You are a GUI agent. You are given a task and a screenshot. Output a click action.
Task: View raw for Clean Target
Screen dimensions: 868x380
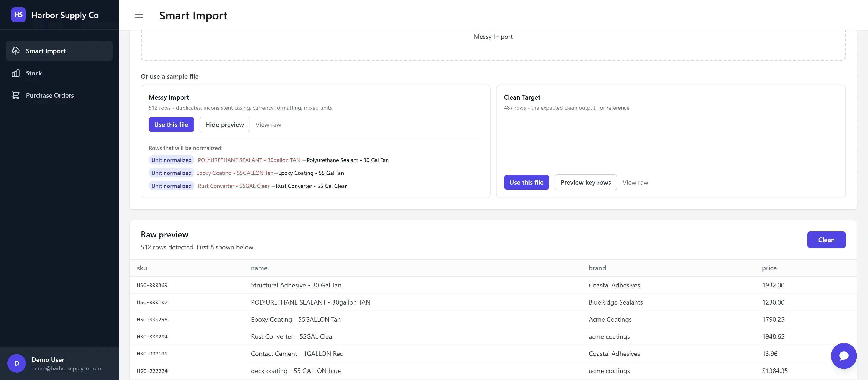tap(635, 182)
